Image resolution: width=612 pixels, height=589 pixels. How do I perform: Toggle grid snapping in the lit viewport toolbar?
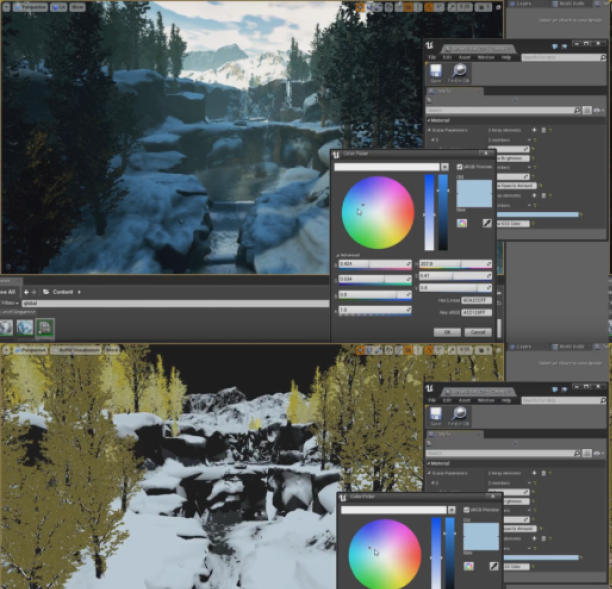pyautogui.click(x=408, y=7)
